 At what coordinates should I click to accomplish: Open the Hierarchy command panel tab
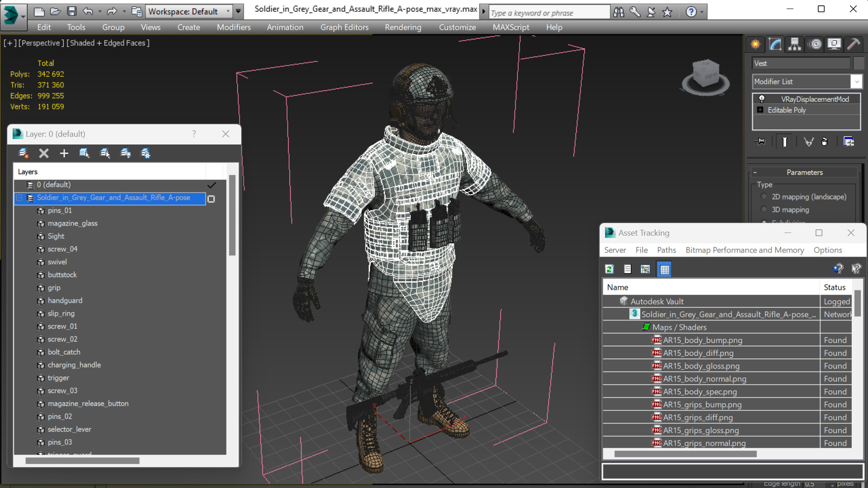[794, 44]
